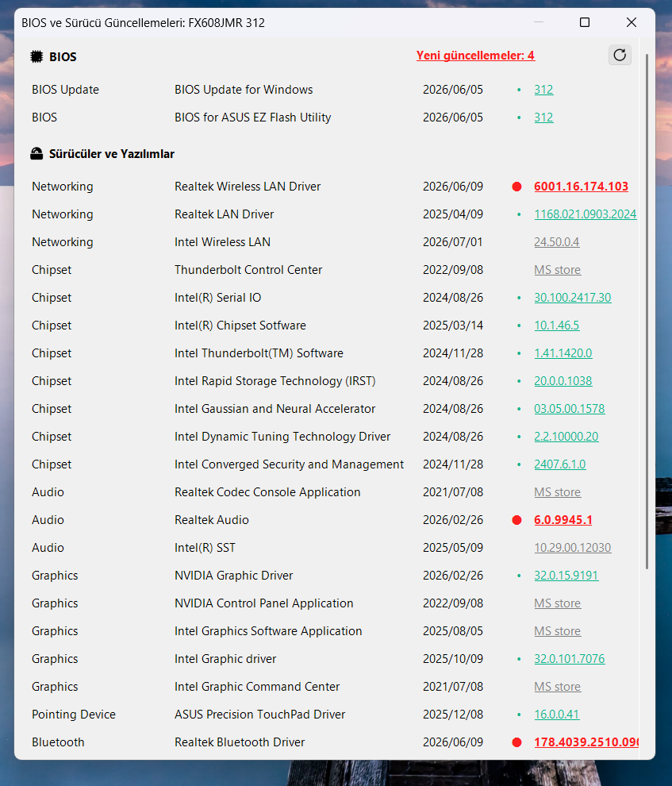
Task: Open Intel SST version 10.29.00.12030
Action: click(x=572, y=548)
